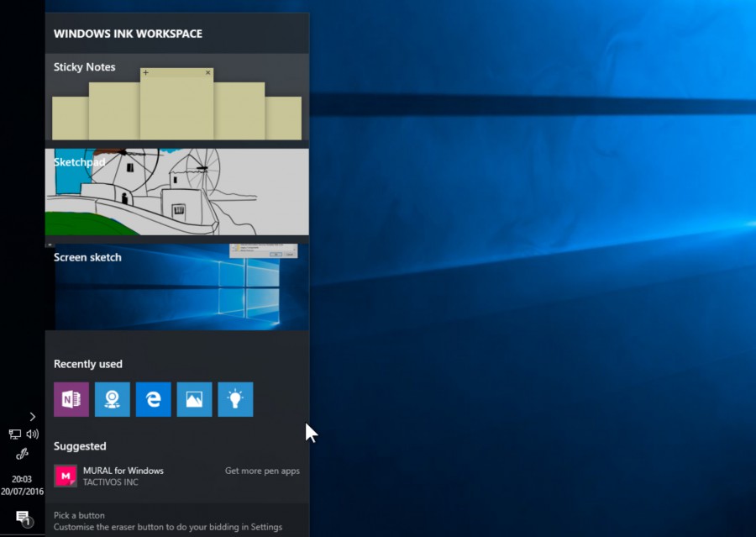Open Microsoft Edge from Recently used
Viewport: 756px width, 537px height.
pyautogui.click(x=153, y=399)
